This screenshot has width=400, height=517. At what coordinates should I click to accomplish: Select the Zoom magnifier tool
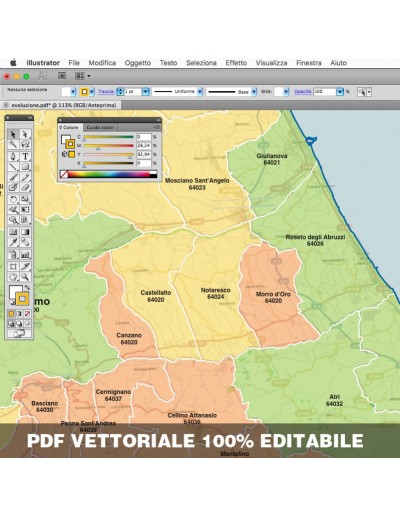[25, 277]
